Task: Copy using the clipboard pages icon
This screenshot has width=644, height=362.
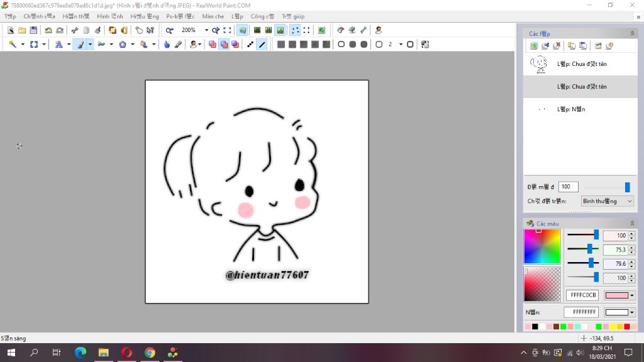Action: click(86, 30)
